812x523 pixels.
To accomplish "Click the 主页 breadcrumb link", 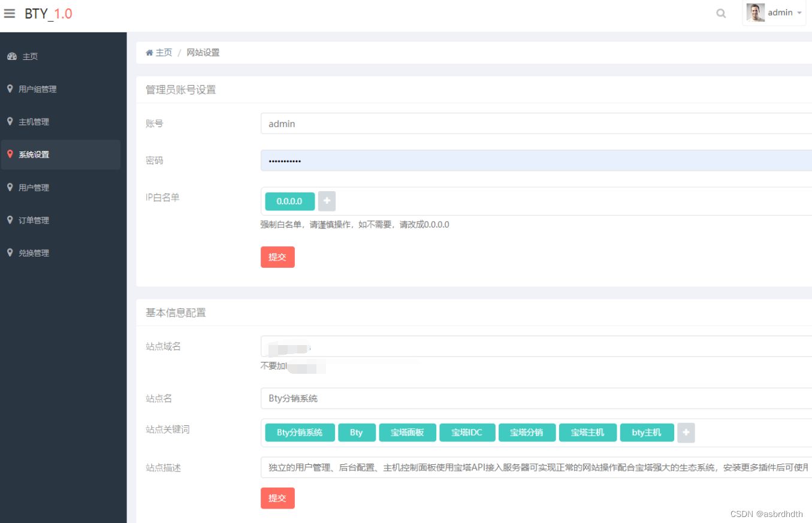I will point(162,52).
